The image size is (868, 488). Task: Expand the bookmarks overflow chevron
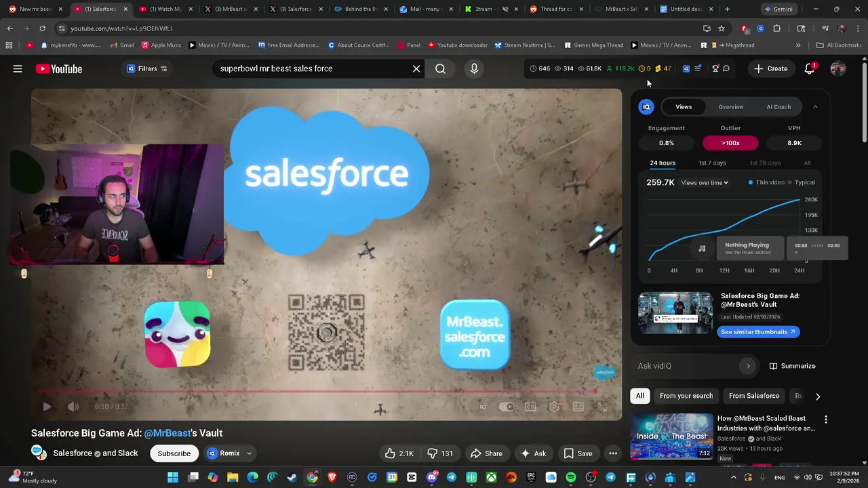pyautogui.click(x=798, y=45)
